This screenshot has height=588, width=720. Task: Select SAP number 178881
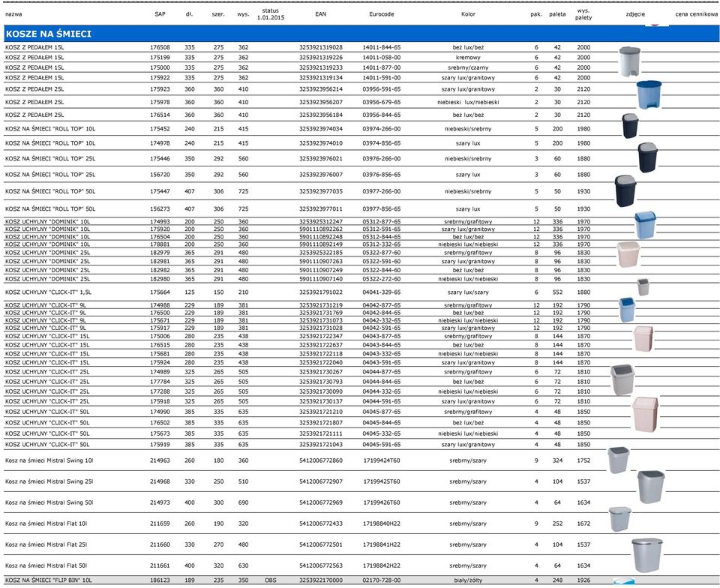pos(160,244)
